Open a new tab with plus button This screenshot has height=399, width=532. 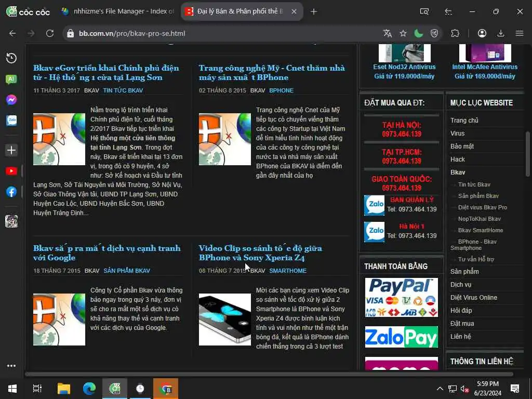(314, 11)
